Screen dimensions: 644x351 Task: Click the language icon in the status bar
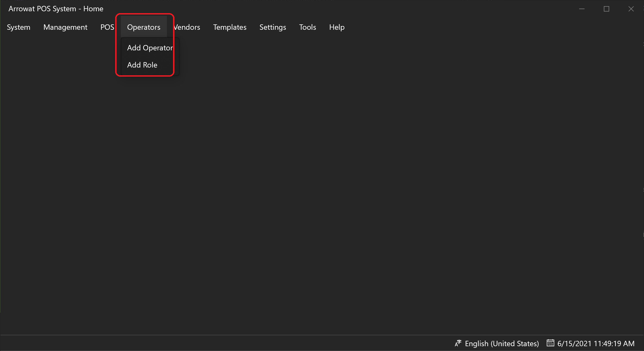(458, 343)
